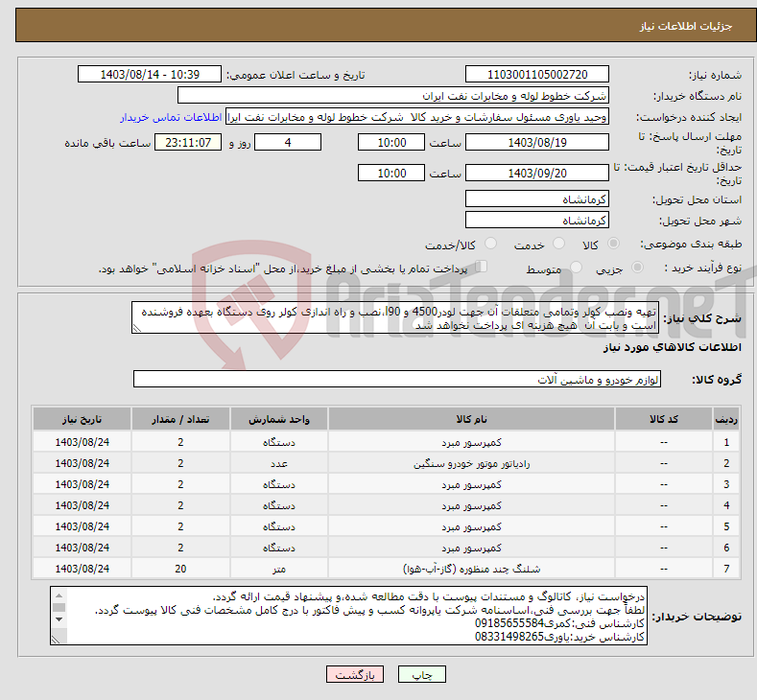757x700 pixels.
Task: Click the resize handle of description box
Action: click(137, 329)
